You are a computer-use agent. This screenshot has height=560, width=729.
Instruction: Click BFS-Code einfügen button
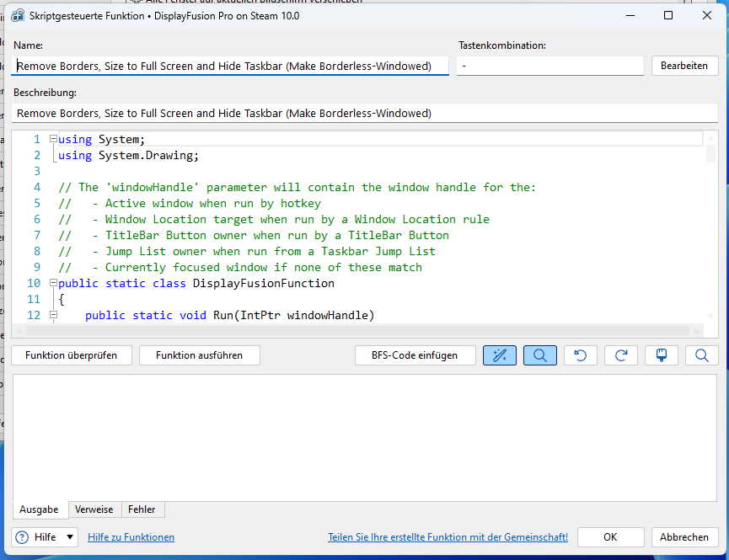point(415,355)
